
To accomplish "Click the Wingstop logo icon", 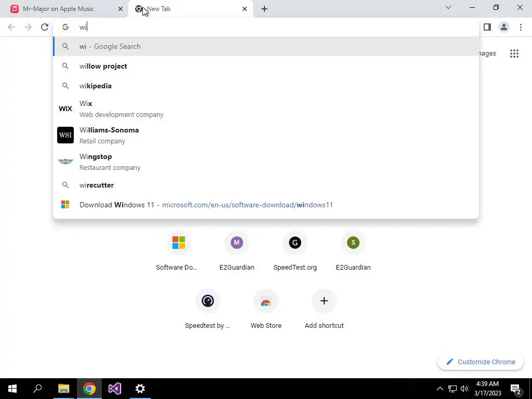I will coord(65,162).
